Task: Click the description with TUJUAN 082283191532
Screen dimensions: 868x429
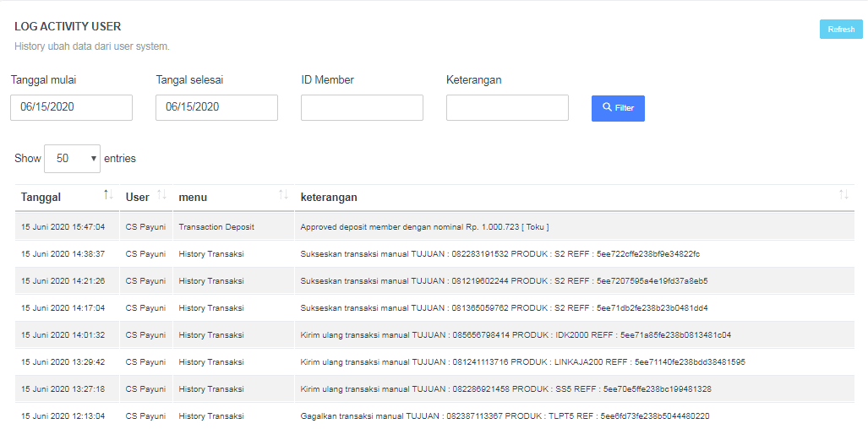Action: [x=500, y=253]
